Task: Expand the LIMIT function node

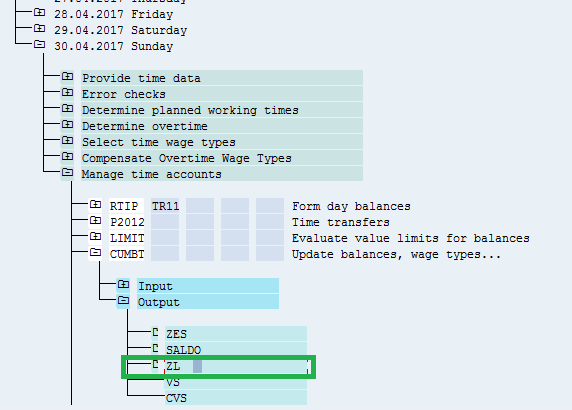Action: [96, 237]
